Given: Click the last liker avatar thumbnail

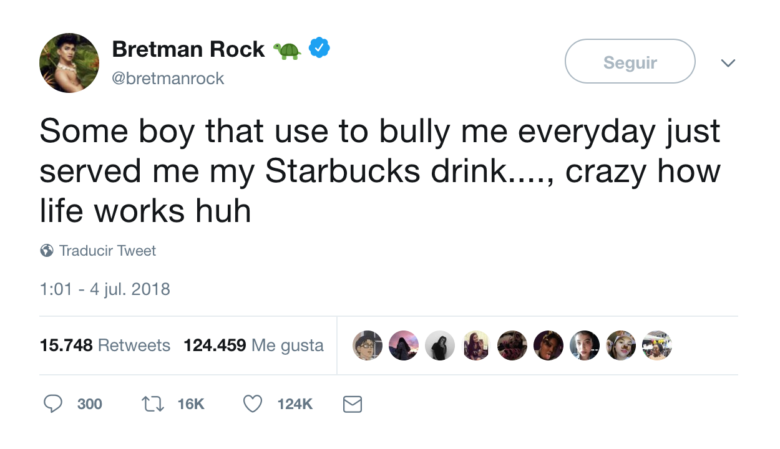Looking at the screenshot, I should [656, 345].
